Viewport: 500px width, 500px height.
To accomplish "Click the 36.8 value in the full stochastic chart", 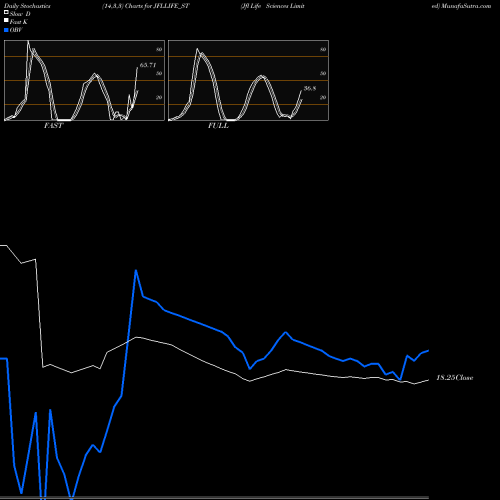I will [x=310, y=88].
